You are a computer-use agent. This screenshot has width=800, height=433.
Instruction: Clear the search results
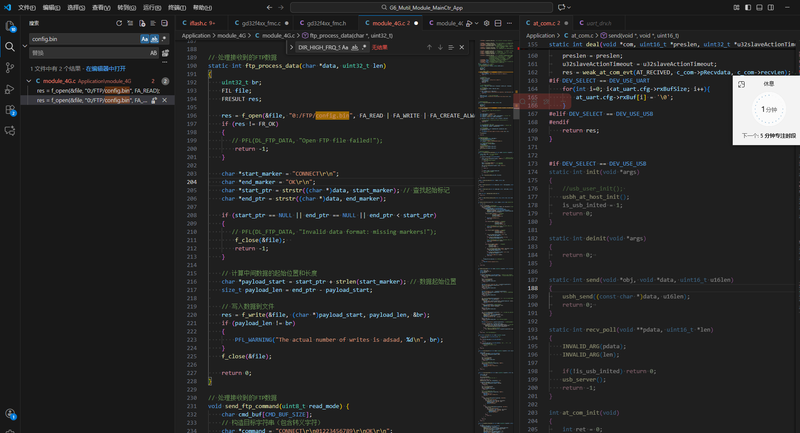pos(130,22)
